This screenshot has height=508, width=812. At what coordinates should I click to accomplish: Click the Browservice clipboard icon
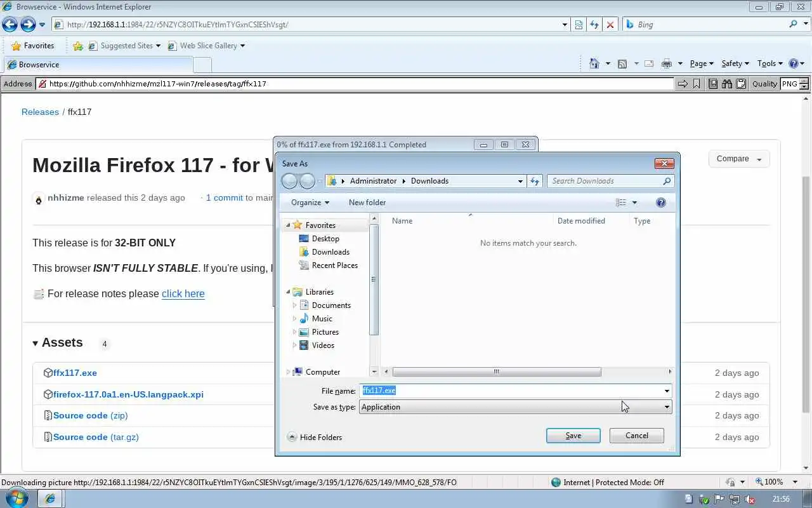click(x=740, y=84)
